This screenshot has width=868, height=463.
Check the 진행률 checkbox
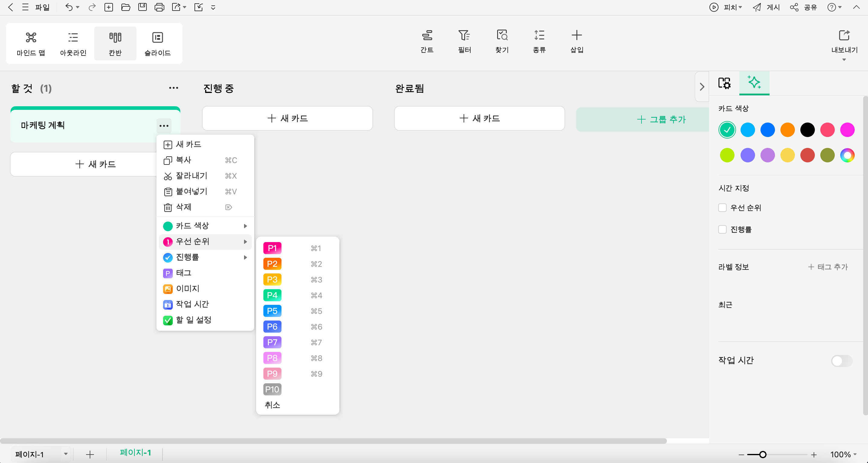coord(722,229)
